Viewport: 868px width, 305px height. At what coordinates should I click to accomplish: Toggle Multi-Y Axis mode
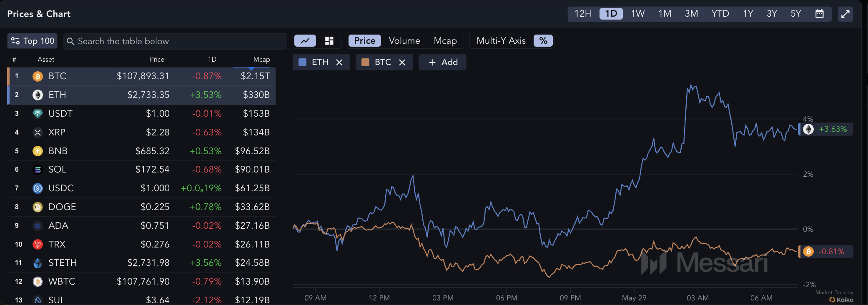tap(501, 41)
